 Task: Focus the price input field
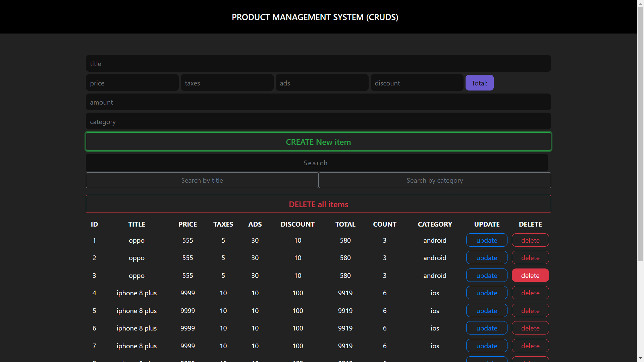point(132,83)
